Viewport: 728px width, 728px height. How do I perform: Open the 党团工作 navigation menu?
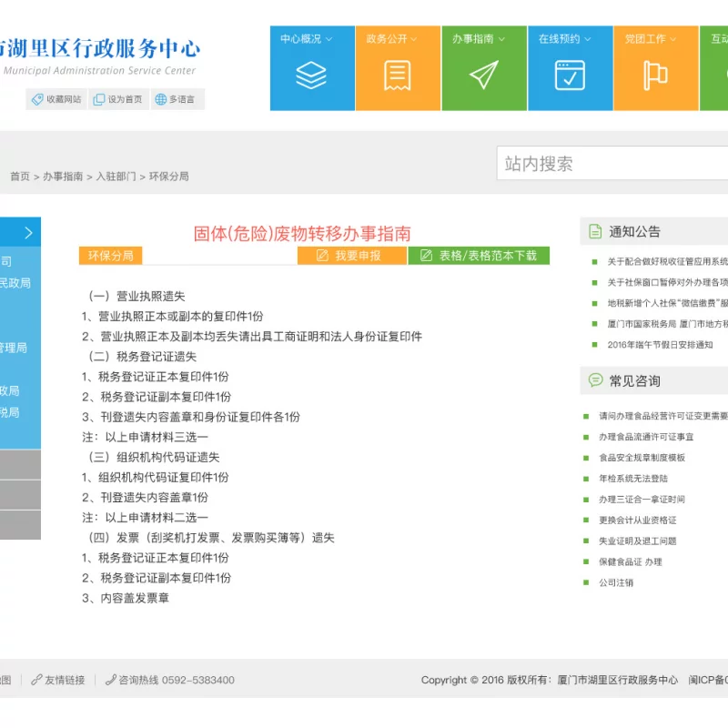651,39
